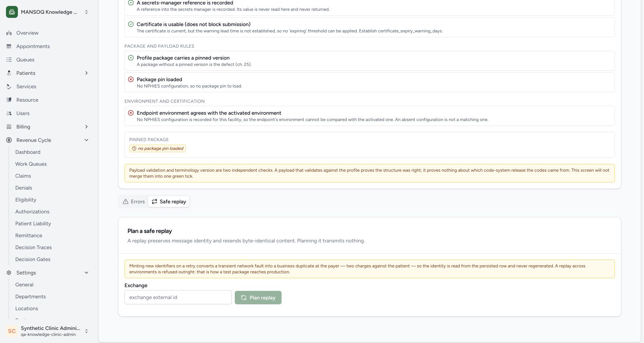Click the Users sidebar icon
644x343 pixels.
pyautogui.click(x=9, y=113)
